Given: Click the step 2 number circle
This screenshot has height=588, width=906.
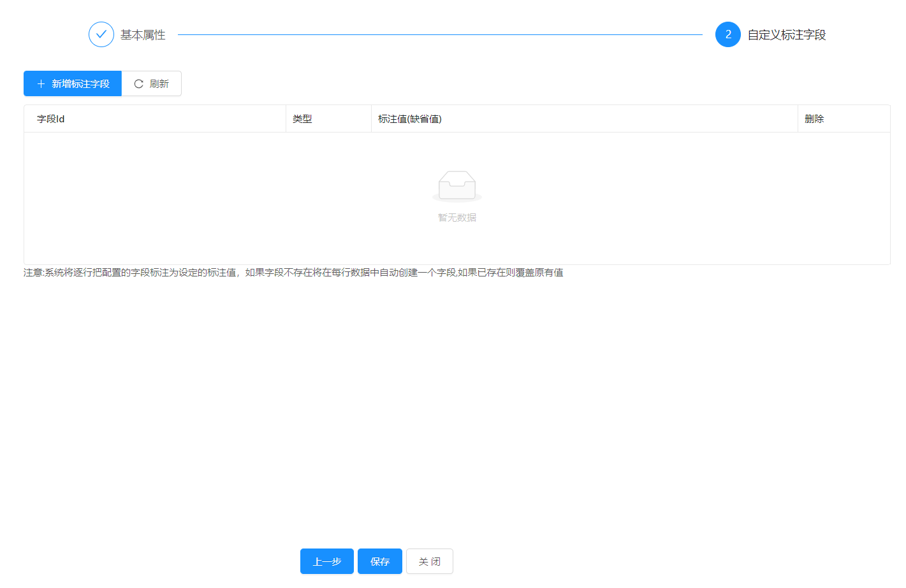Looking at the screenshot, I should (727, 34).
